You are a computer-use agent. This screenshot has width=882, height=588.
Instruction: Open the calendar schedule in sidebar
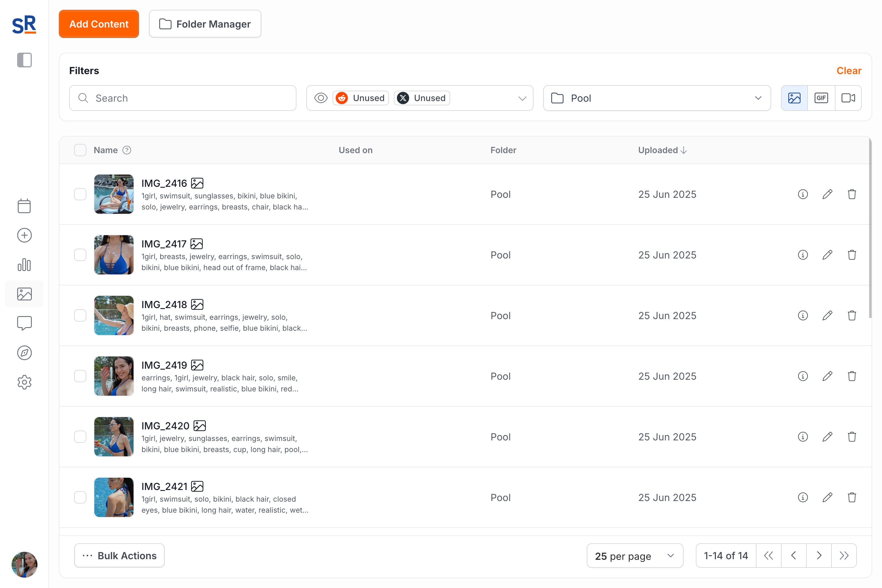click(24, 206)
